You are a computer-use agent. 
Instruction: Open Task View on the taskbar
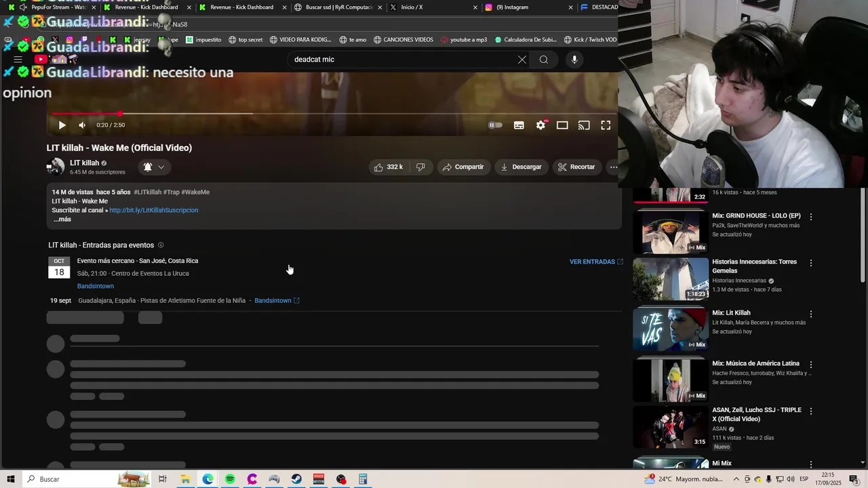pyautogui.click(x=163, y=479)
